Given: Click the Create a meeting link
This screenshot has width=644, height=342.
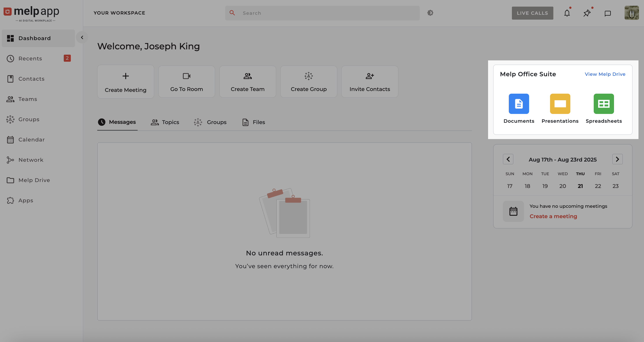Looking at the screenshot, I should [x=553, y=216].
